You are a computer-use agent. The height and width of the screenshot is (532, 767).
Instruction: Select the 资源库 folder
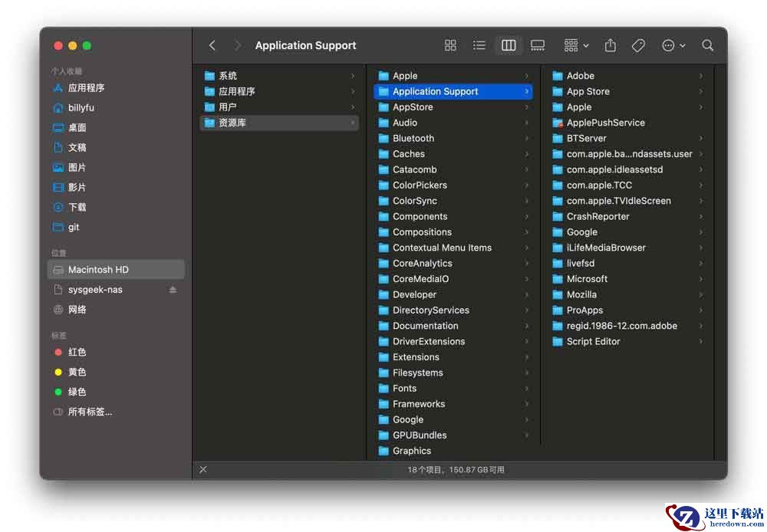click(x=279, y=123)
